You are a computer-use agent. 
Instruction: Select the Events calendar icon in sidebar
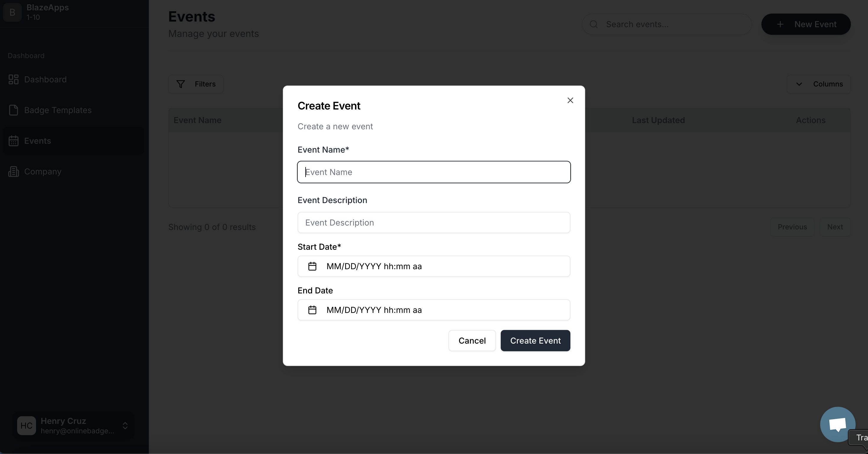[x=14, y=141]
